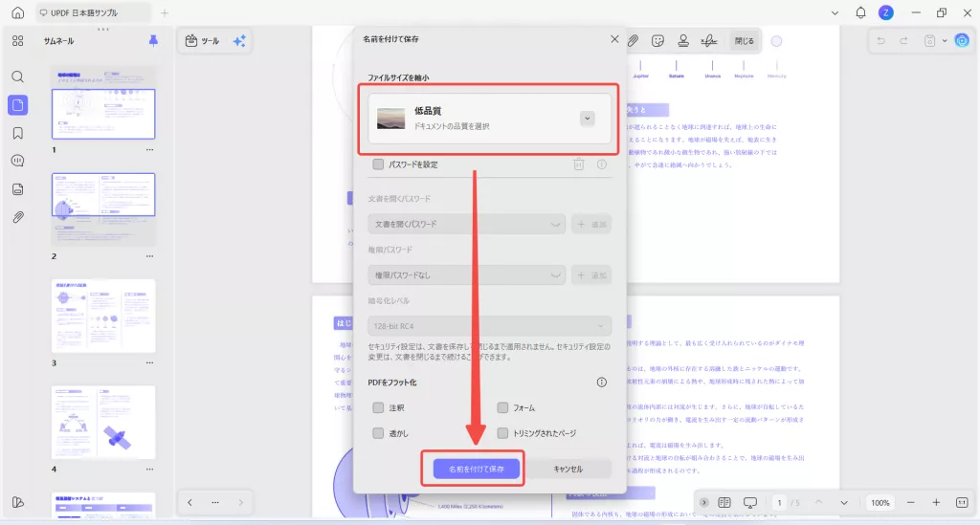
Task: Open the slideshow presentation icon
Action: pos(750,502)
